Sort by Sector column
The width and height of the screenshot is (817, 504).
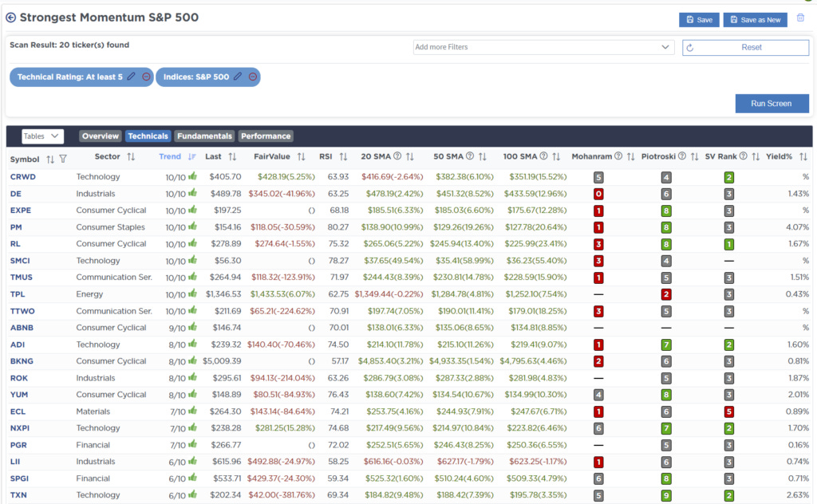131,157
